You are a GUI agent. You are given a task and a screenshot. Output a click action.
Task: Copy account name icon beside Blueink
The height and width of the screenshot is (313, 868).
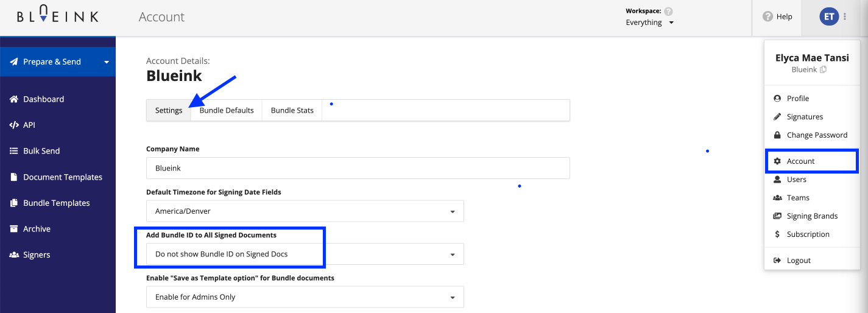click(823, 69)
